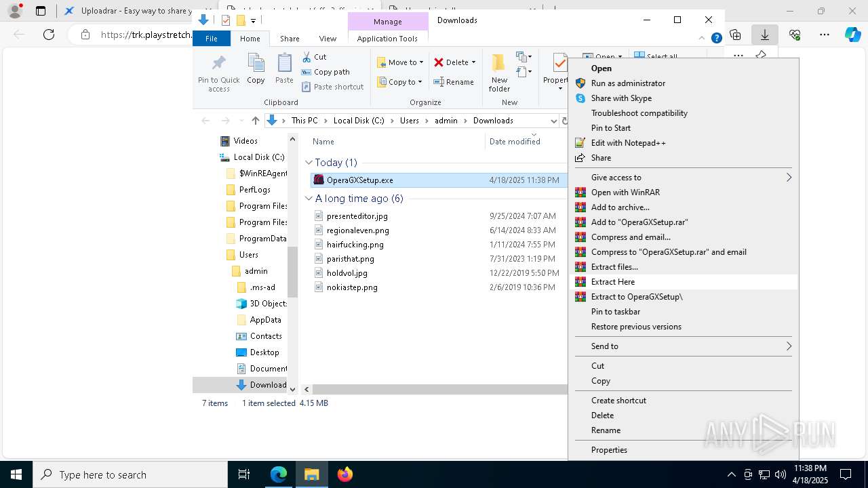Click volume icon in system tray
The width and height of the screenshot is (868, 488).
780,474
